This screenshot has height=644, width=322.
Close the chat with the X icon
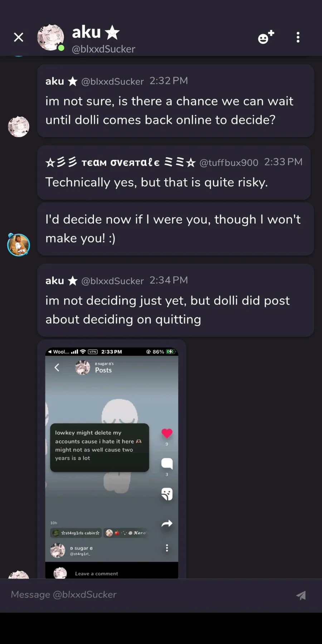click(19, 37)
